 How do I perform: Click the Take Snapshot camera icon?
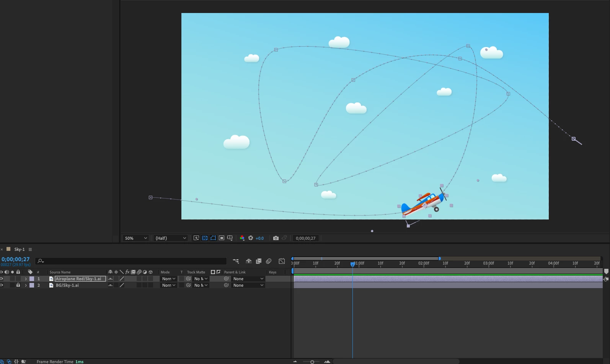(x=276, y=238)
